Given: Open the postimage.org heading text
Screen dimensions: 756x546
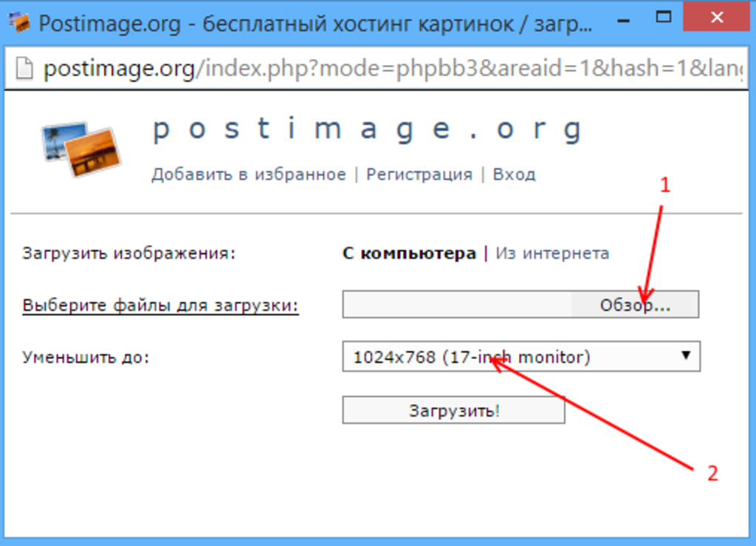Looking at the screenshot, I should 368,130.
